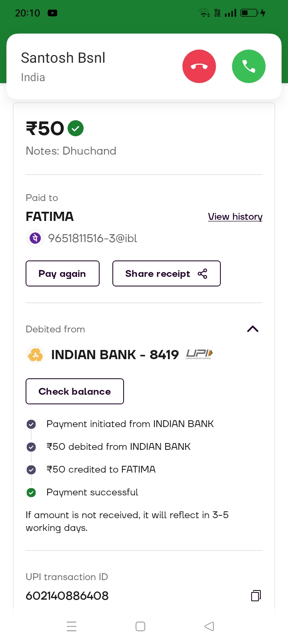The image size is (288, 644).
Task: Go to Android home screen
Action: pyautogui.click(x=140, y=626)
